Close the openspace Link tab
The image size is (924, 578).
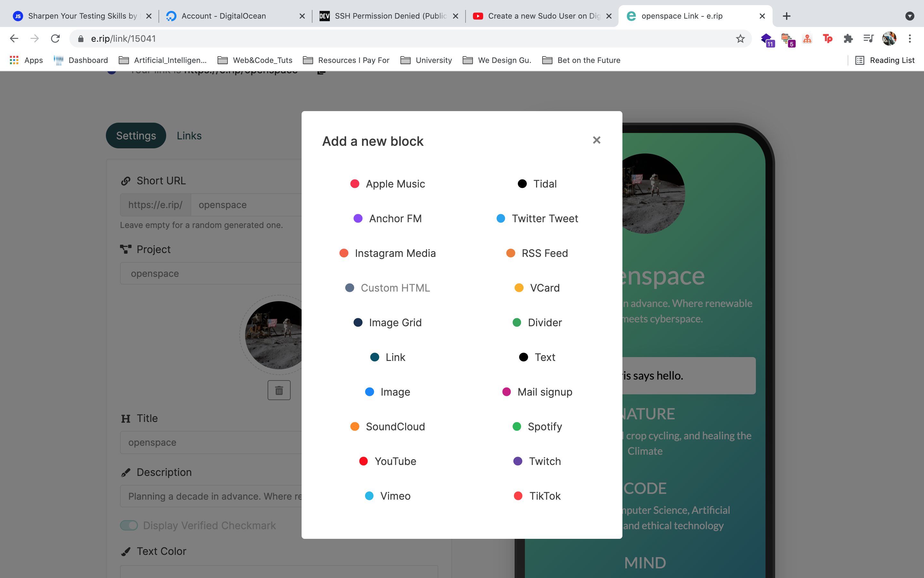pyautogui.click(x=762, y=16)
